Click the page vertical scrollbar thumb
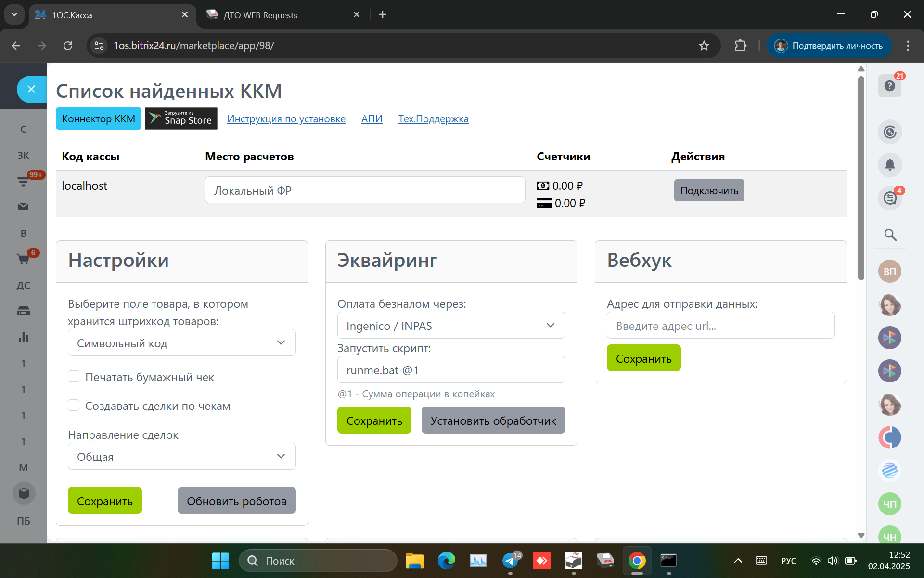 (x=861, y=178)
